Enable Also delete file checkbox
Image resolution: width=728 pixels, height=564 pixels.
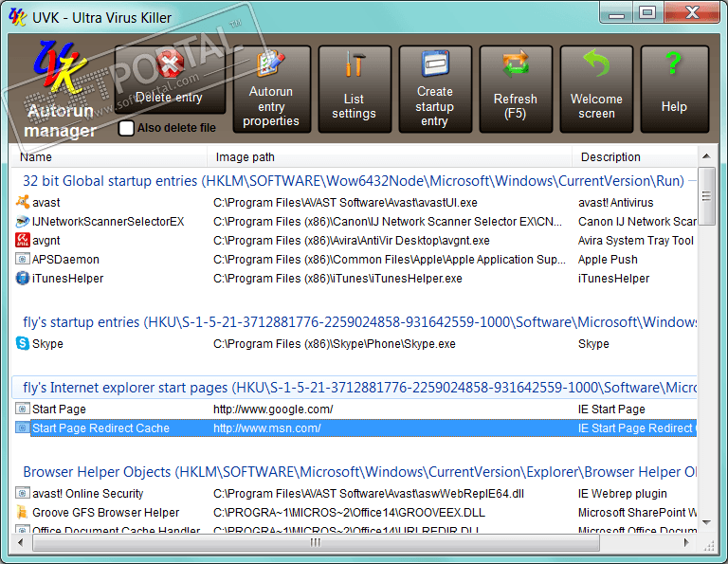tap(126, 128)
